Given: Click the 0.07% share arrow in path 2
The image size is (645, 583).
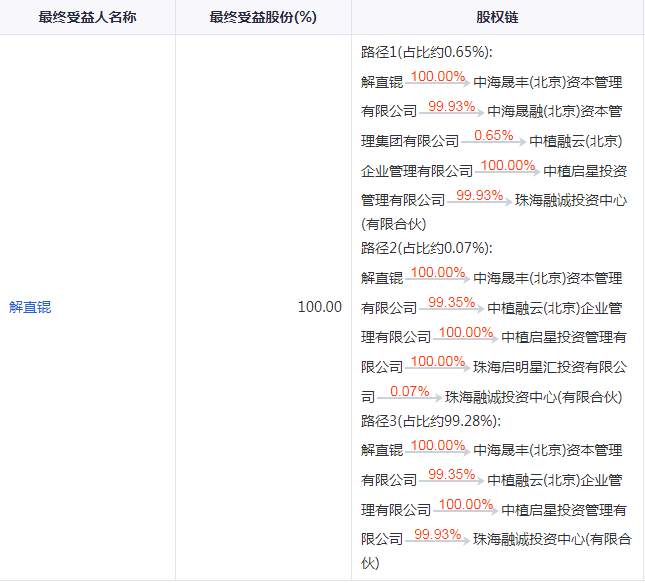Looking at the screenshot, I should [x=409, y=394].
